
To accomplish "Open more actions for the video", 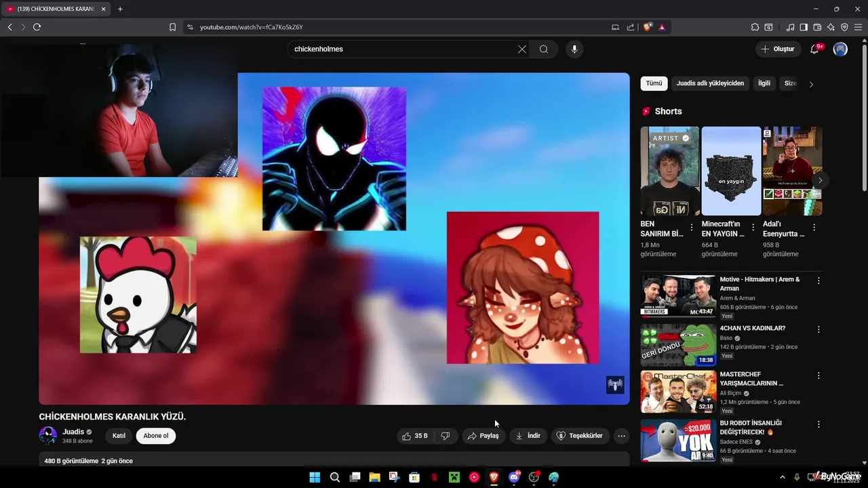I will click(x=621, y=436).
